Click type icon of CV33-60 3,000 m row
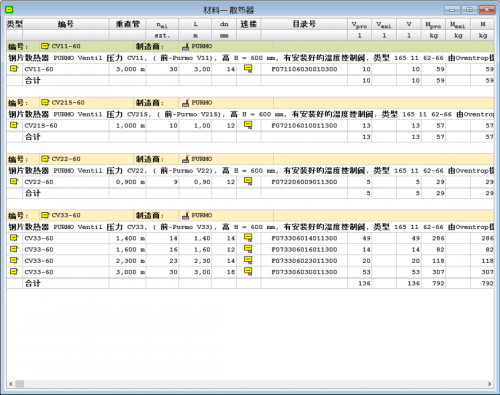Screen dimensions: 500x395 click(14, 272)
